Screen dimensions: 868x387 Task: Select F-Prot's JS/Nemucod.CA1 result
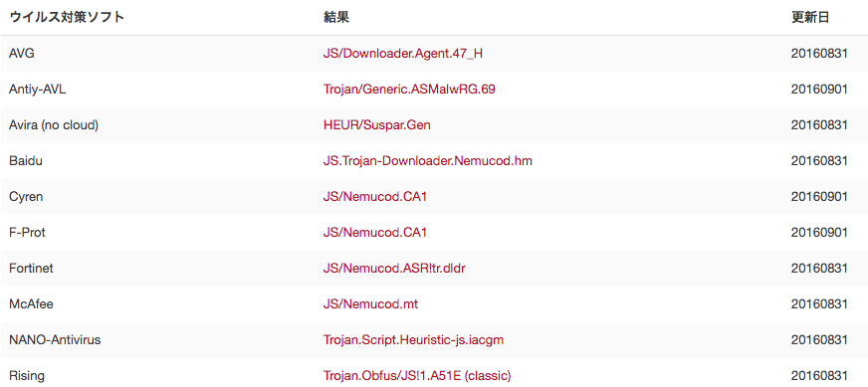pos(375,233)
